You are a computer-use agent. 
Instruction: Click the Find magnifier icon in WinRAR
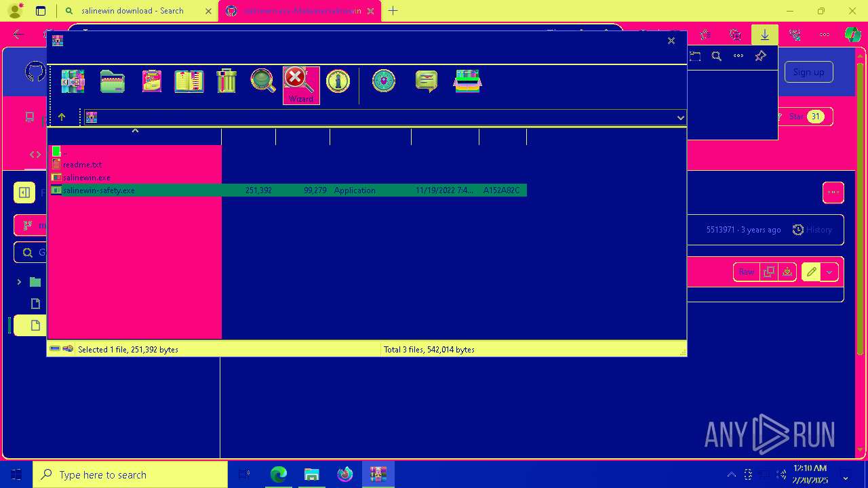tap(263, 81)
